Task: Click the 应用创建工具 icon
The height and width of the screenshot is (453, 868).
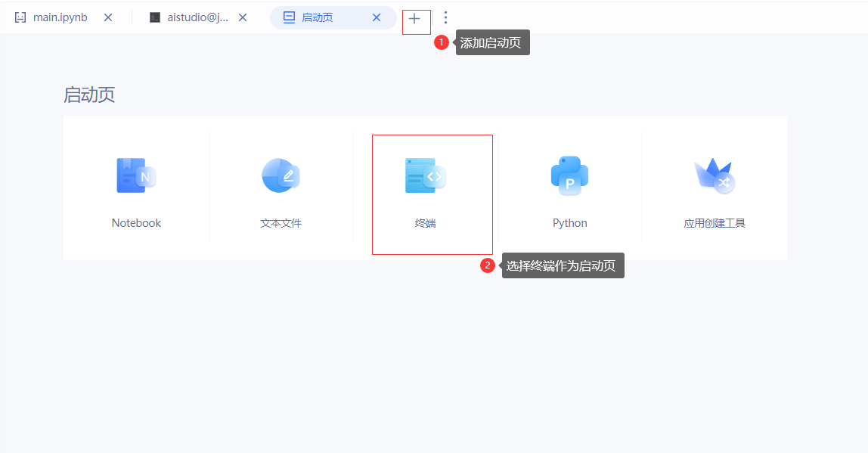Action: click(x=715, y=175)
